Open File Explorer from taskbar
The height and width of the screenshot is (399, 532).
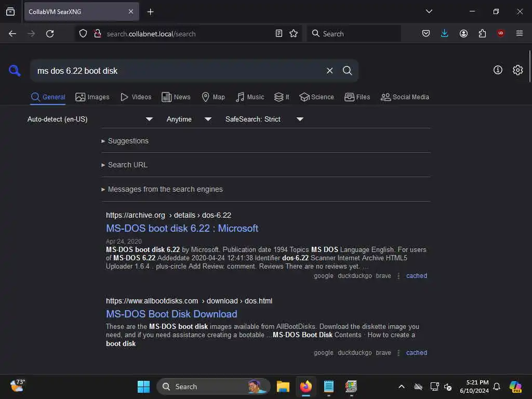point(283,387)
